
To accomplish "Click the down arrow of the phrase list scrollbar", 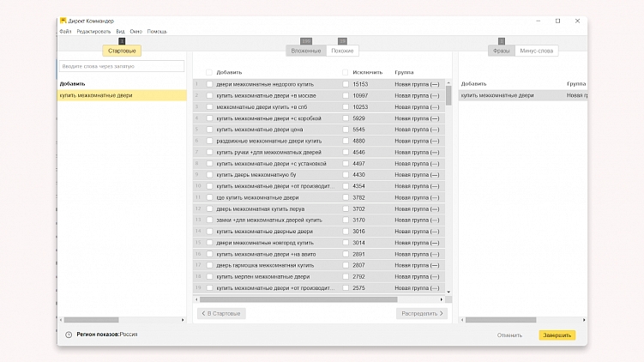I will pos(448,292).
